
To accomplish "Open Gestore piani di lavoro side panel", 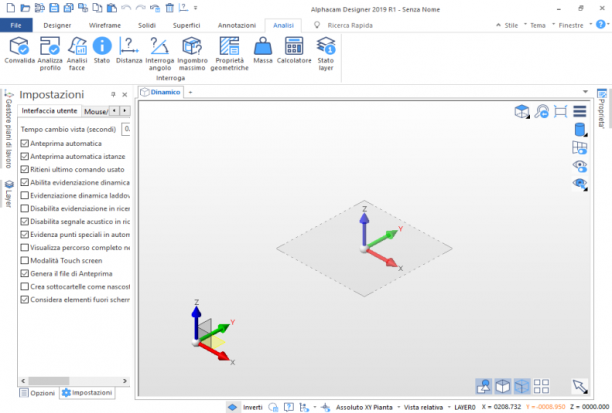I will click(x=8, y=129).
